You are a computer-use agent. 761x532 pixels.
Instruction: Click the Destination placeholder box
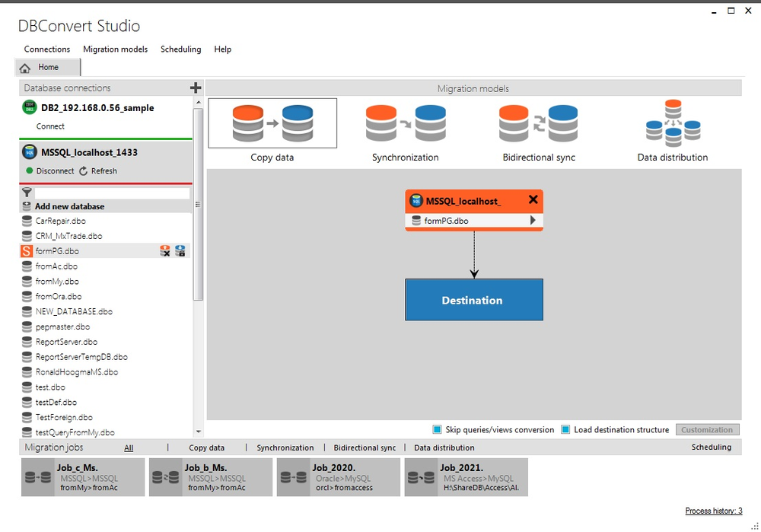pos(473,300)
